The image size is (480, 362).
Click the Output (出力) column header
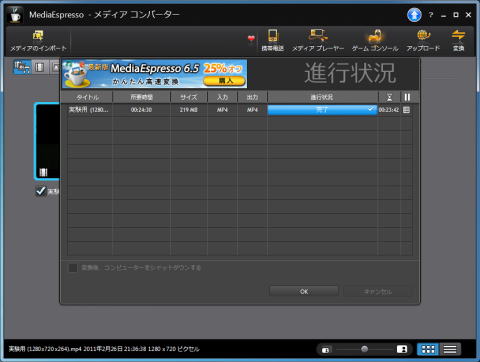(x=252, y=97)
